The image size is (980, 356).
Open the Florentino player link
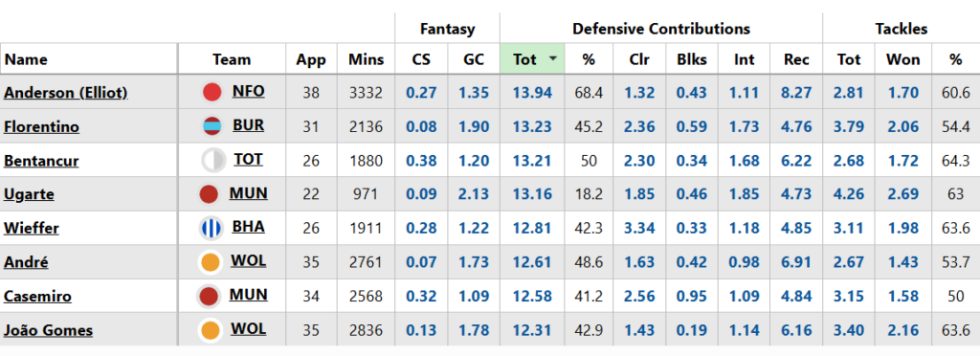(x=41, y=126)
